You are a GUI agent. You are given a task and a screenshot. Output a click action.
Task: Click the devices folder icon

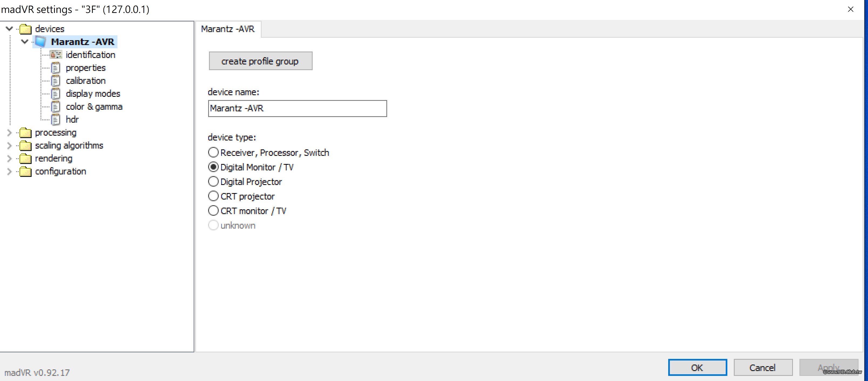pos(25,29)
